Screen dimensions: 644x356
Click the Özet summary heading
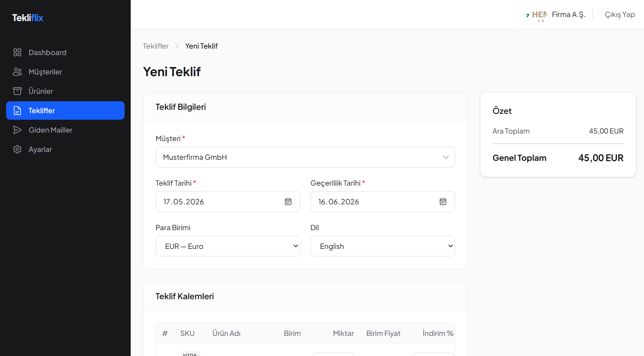(x=502, y=111)
